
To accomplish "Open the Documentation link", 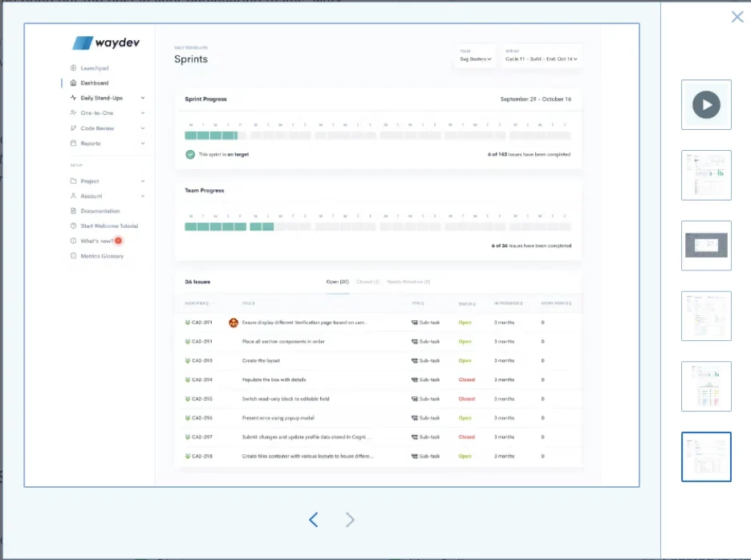I will click(100, 211).
